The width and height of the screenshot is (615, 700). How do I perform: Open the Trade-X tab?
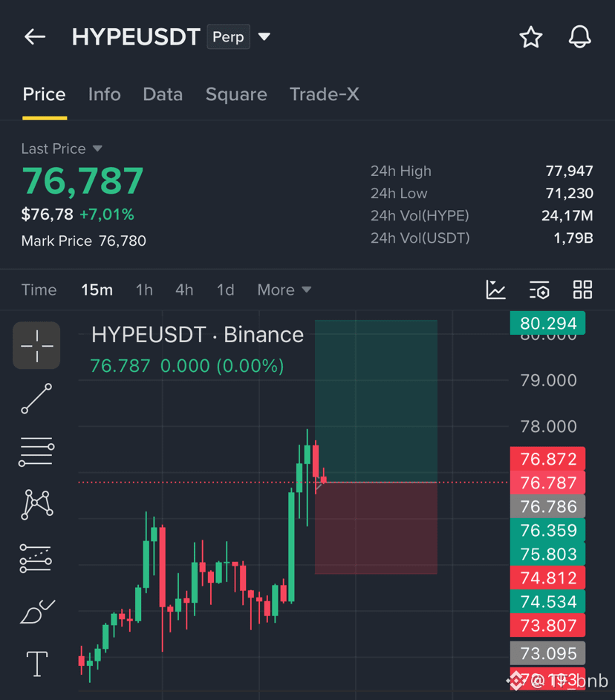point(325,94)
